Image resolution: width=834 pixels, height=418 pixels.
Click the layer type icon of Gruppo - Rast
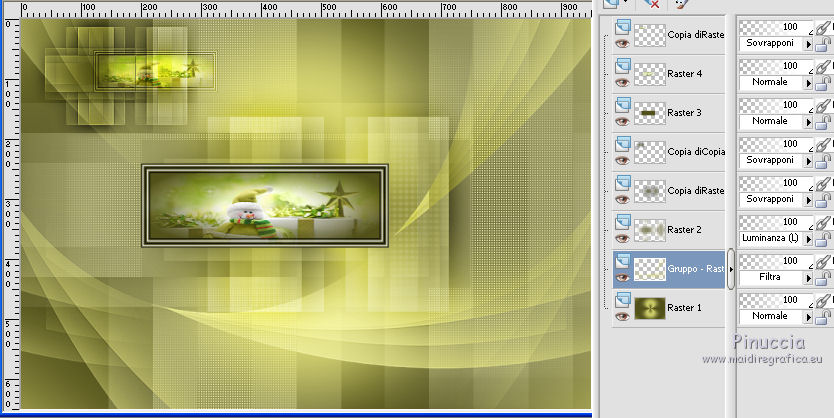coord(623,261)
